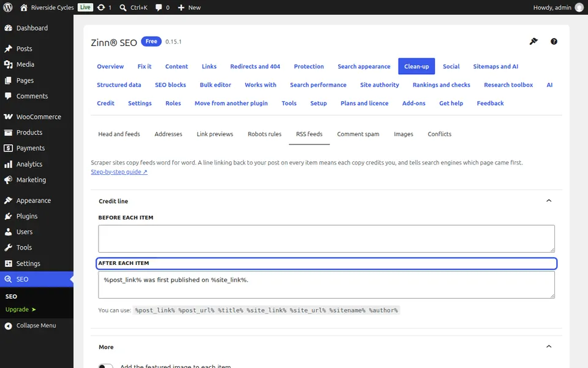Click the Marketing megaphone icon

point(8,180)
